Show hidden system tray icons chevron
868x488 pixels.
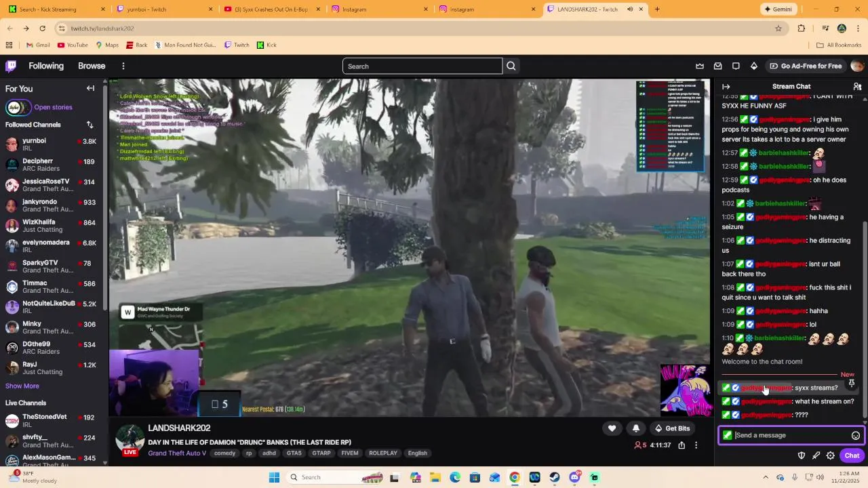pos(766,477)
